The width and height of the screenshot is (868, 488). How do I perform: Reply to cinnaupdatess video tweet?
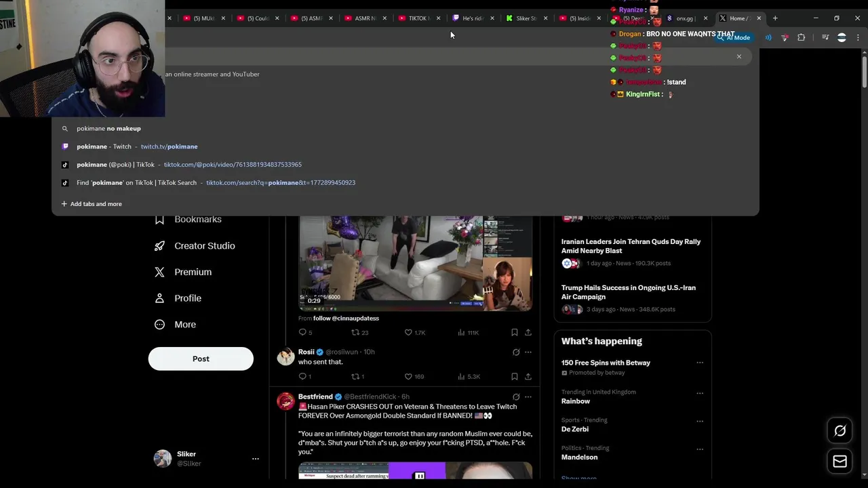click(306, 332)
